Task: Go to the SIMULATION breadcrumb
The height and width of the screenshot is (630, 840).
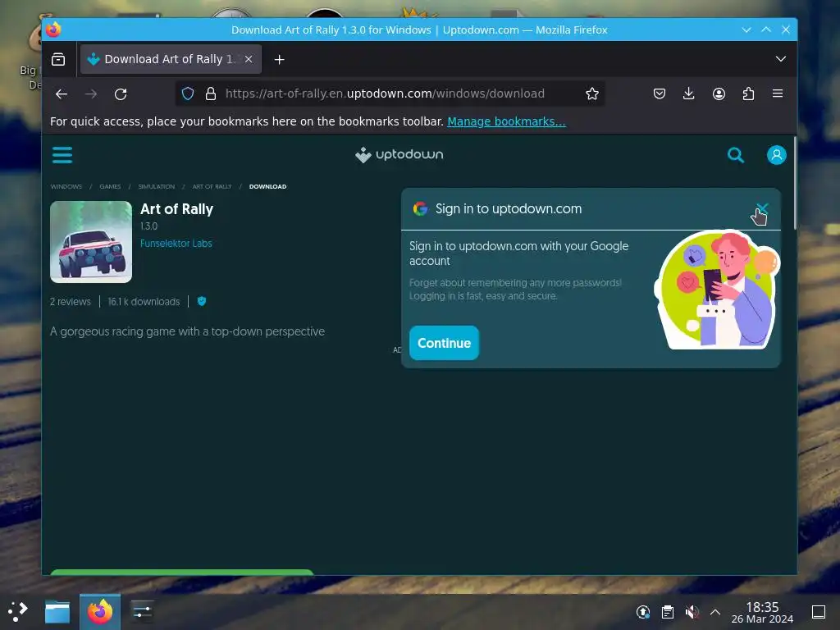Action: pyautogui.click(x=157, y=186)
